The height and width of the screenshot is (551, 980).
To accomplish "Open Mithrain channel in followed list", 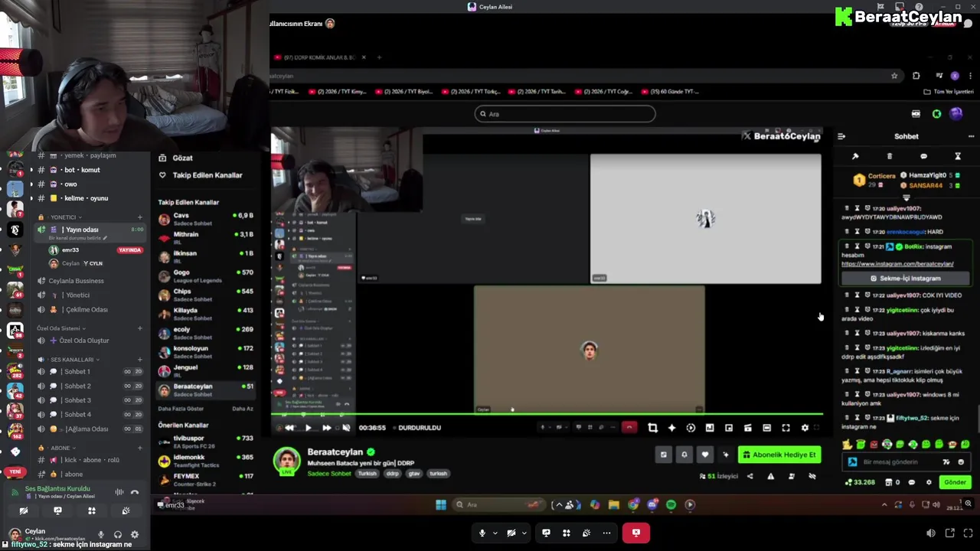I will coord(205,238).
